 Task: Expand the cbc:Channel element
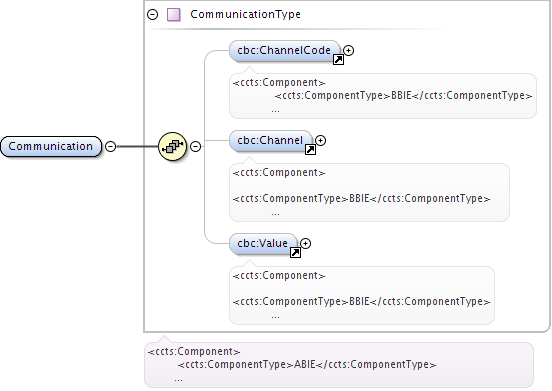(x=320, y=140)
